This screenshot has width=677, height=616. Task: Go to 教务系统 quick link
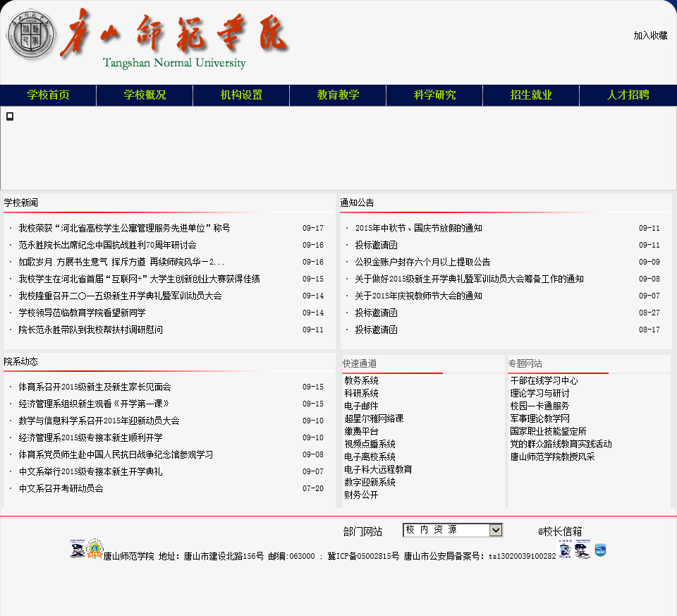coord(361,380)
